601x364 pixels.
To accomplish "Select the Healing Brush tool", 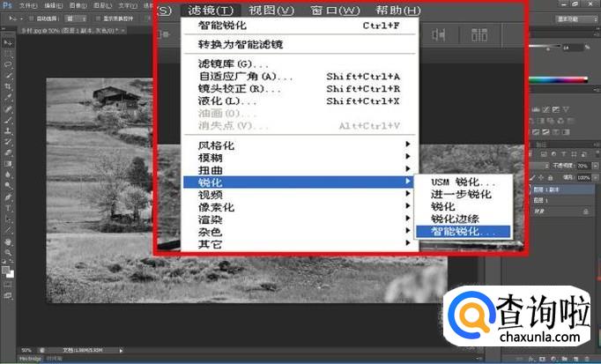I will (8, 109).
